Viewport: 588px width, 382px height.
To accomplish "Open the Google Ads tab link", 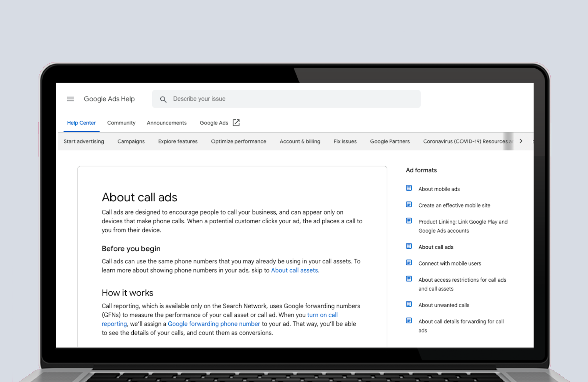I will (214, 123).
